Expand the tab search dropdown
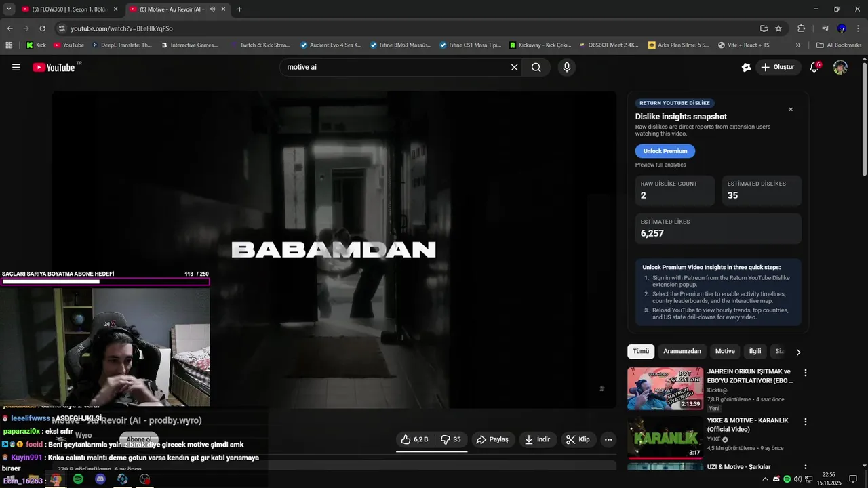 (9, 9)
